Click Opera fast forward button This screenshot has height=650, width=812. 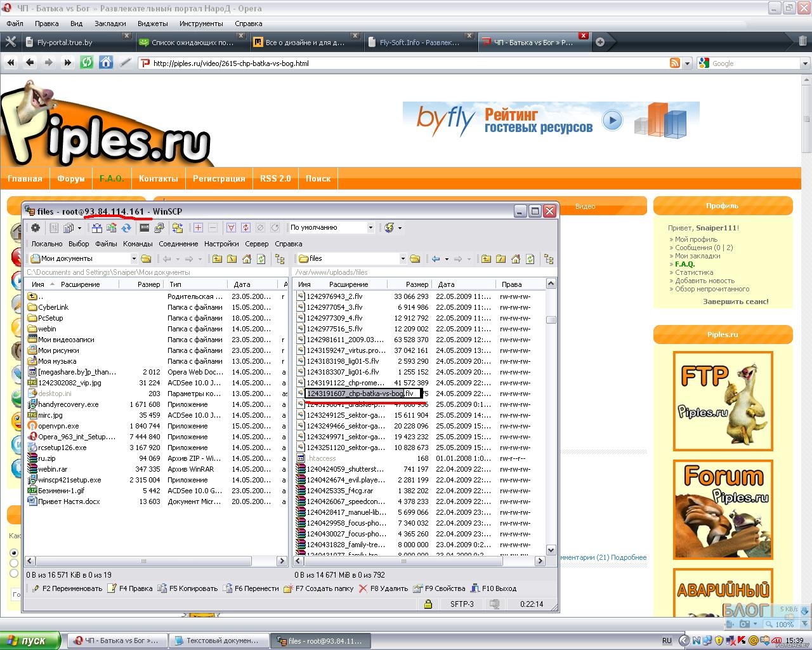click(x=68, y=63)
